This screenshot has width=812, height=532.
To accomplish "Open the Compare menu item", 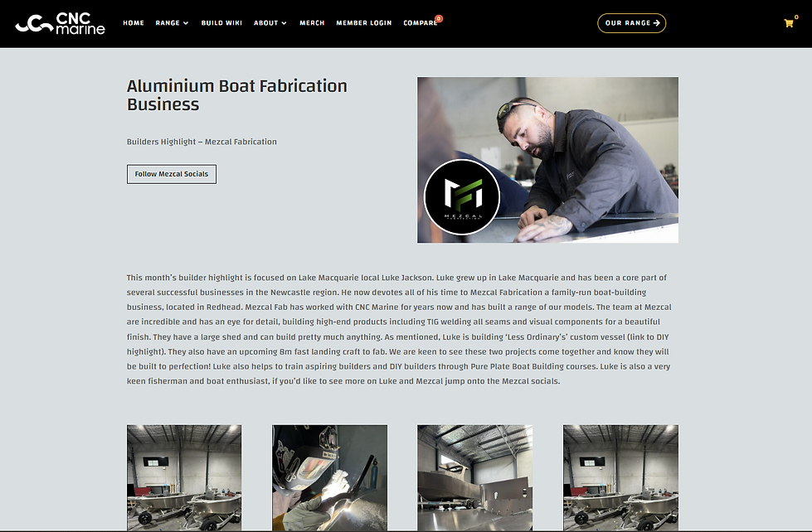I will [420, 22].
